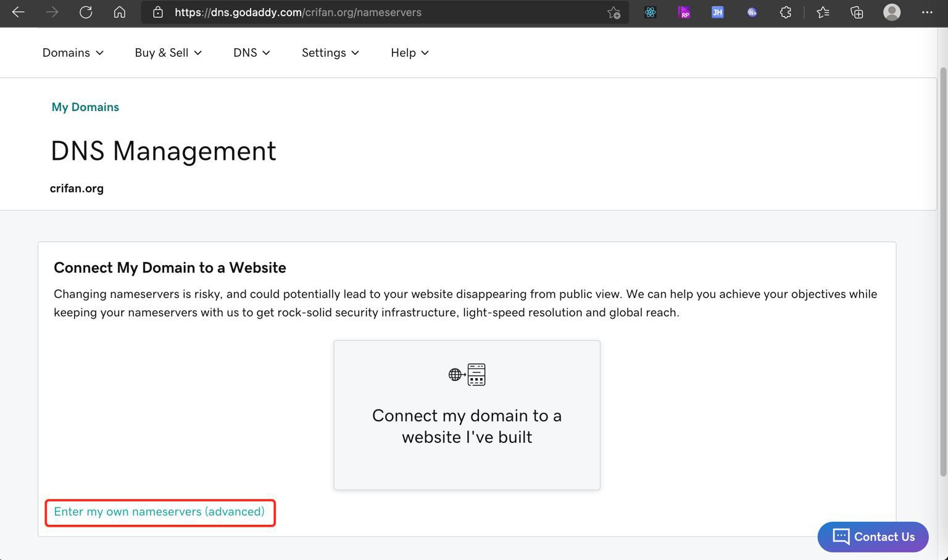948x560 pixels.
Task: Click the DNS Management heading
Action: (163, 150)
